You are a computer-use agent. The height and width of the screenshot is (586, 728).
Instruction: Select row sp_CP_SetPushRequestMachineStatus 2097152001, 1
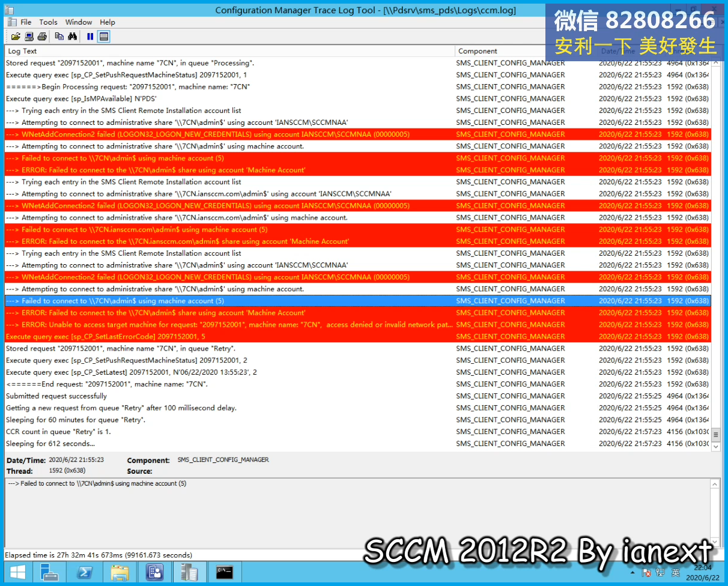pyautogui.click(x=357, y=75)
